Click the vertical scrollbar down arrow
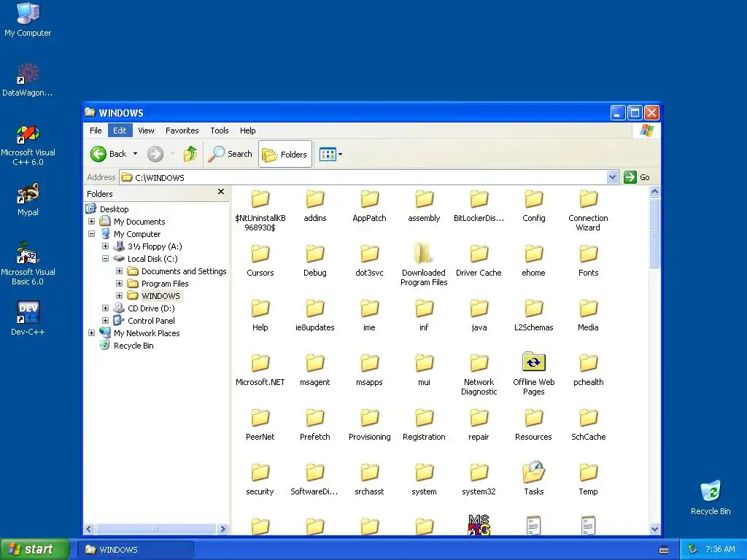This screenshot has height=560, width=747. point(654,529)
